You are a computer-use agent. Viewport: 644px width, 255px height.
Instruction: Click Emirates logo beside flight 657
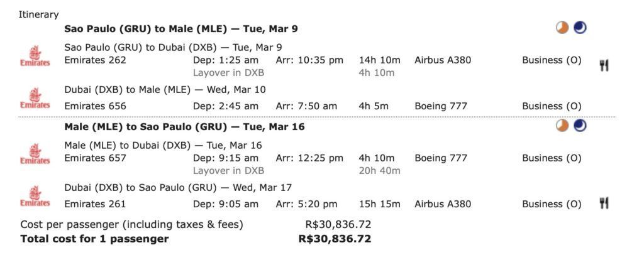(x=35, y=154)
